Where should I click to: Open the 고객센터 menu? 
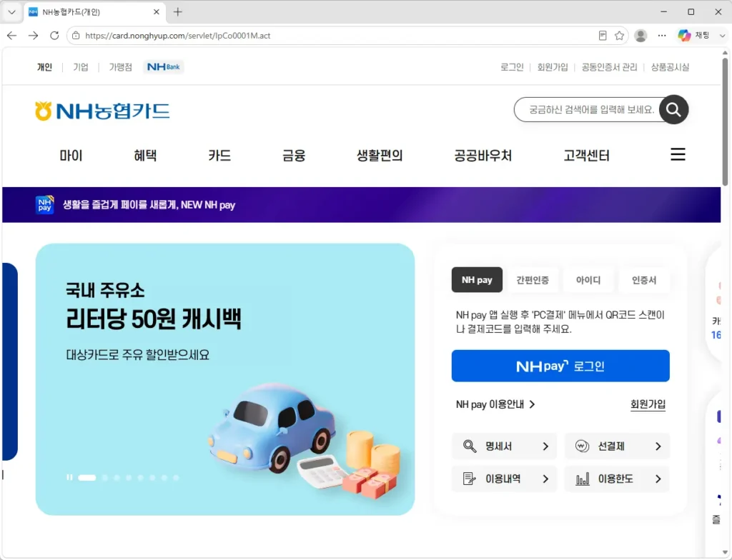586,156
